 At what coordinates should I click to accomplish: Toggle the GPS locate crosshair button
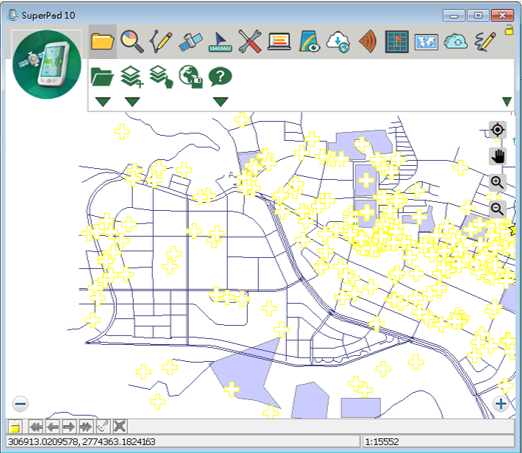point(498,130)
